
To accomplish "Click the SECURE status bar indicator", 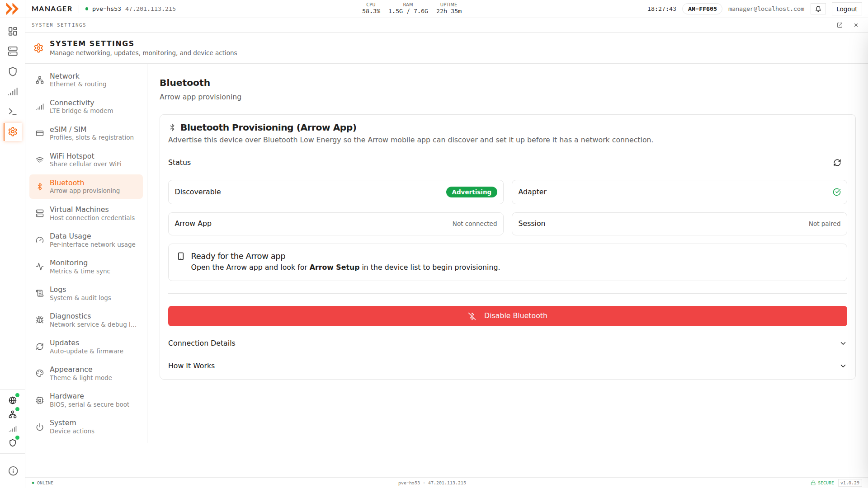I will [x=822, y=483].
